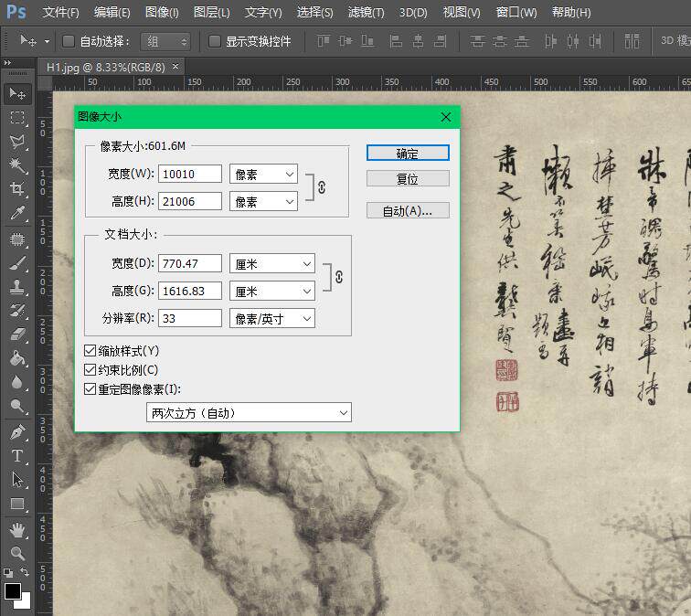Select the Zoom tool

tap(17, 553)
